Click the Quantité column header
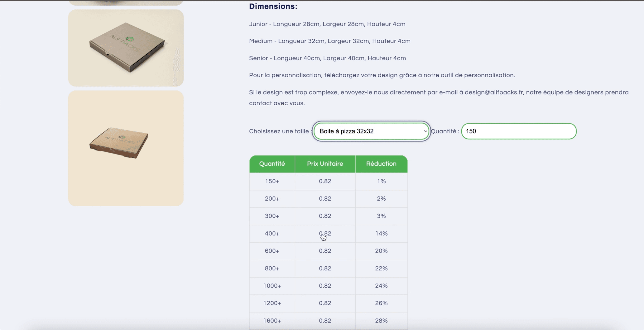Screen dimensions: 644x330 [272, 164]
